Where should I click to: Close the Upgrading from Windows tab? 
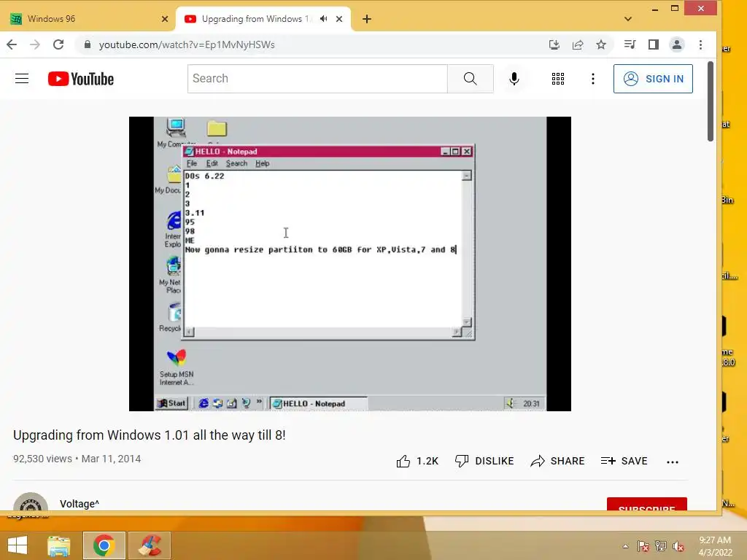point(339,19)
